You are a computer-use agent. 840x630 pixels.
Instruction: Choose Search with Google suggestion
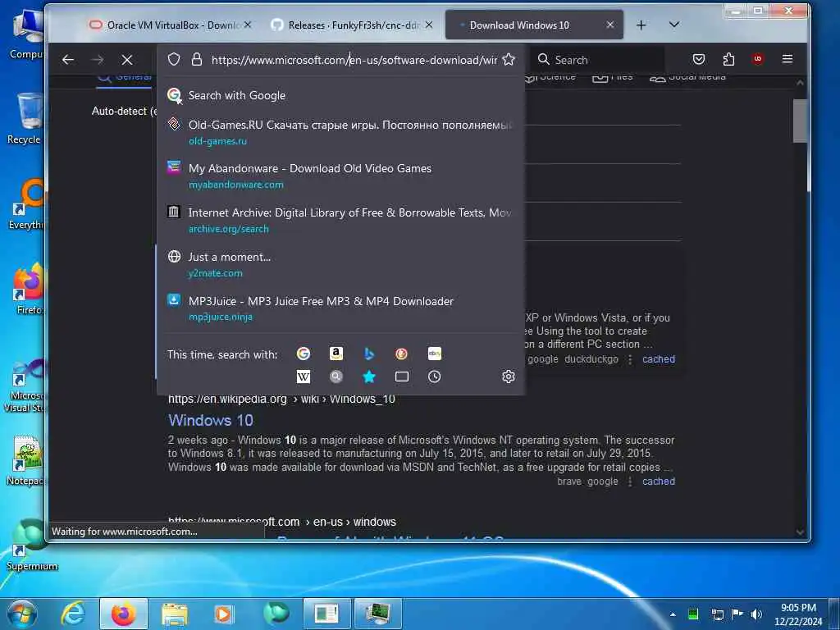pos(340,95)
